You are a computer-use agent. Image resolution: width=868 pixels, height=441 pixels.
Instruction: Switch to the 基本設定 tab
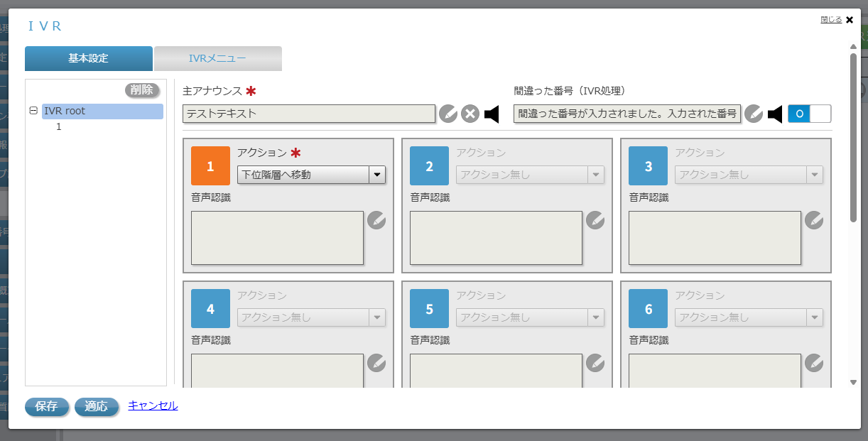(x=89, y=58)
